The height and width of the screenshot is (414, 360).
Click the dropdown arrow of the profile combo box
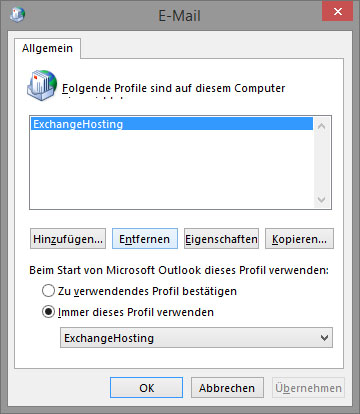click(x=324, y=338)
